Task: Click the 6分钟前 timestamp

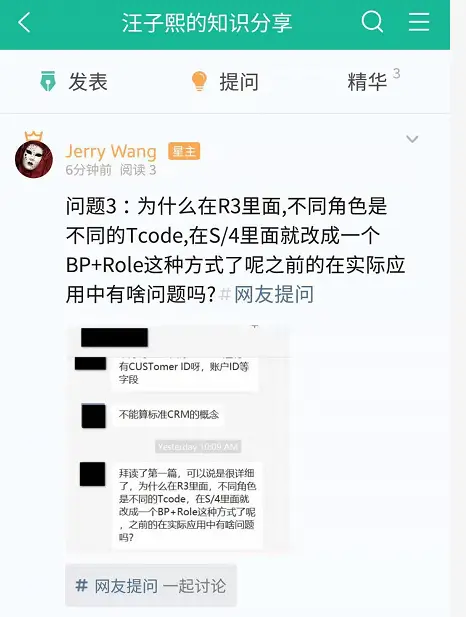Action: click(x=89, y=170)
